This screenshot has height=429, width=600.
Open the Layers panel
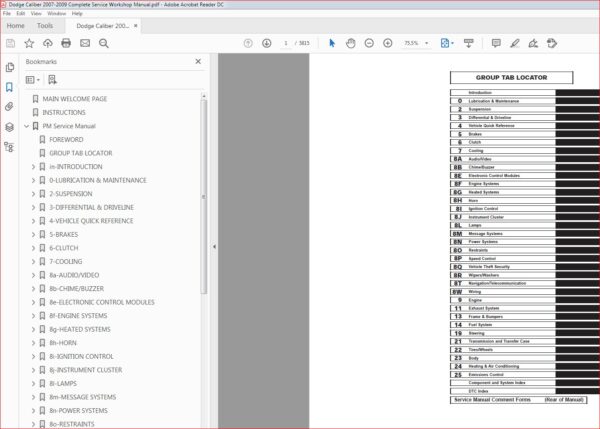(10, 127)
